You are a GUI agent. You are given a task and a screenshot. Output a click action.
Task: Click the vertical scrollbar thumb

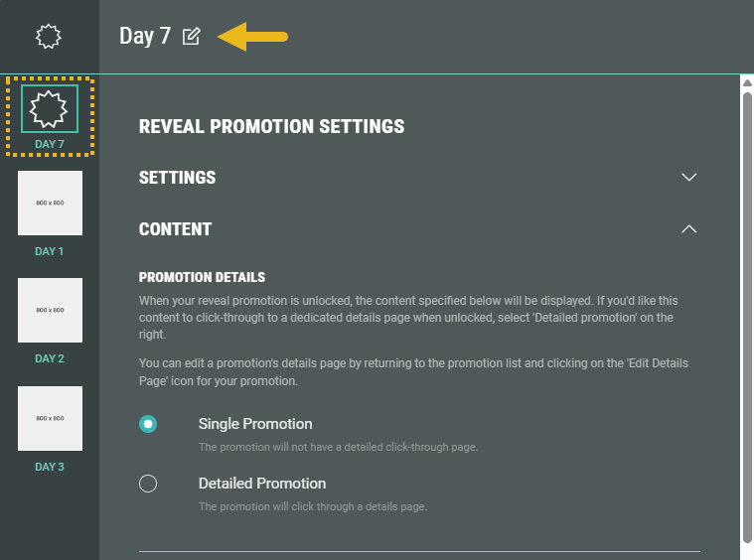[x=746, y=318]
